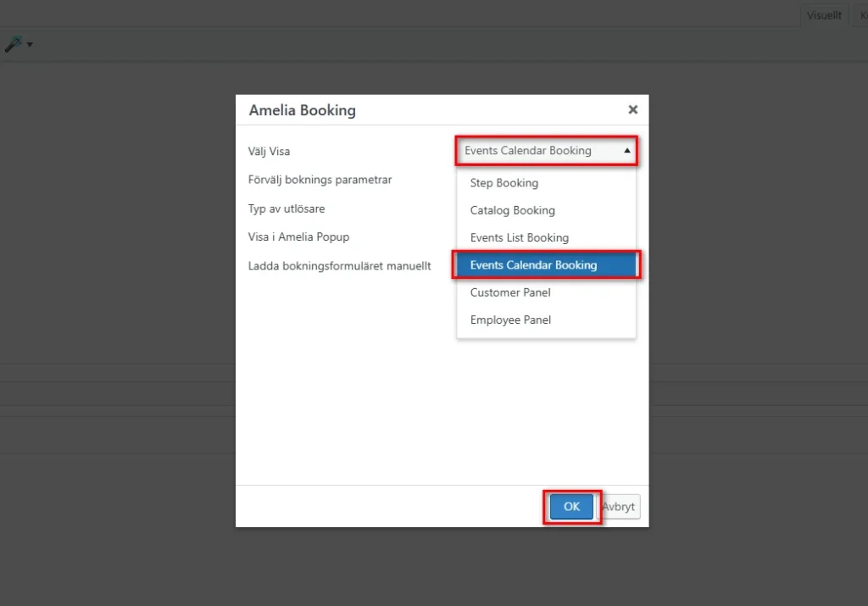Screen dimensions: 868x606
Task: Click the Amelia Booking dialog title
Action: [303, 110]
